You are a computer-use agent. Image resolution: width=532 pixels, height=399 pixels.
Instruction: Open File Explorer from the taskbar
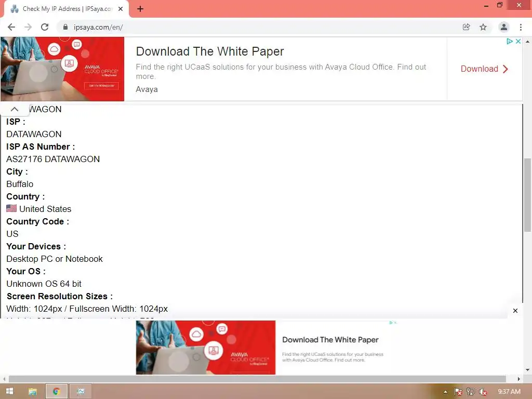(x=33, y=392)
